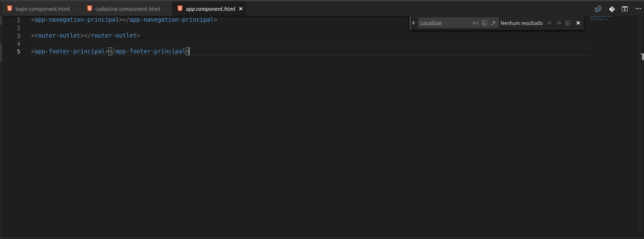Enable regular expression search option

pos(494,23)
